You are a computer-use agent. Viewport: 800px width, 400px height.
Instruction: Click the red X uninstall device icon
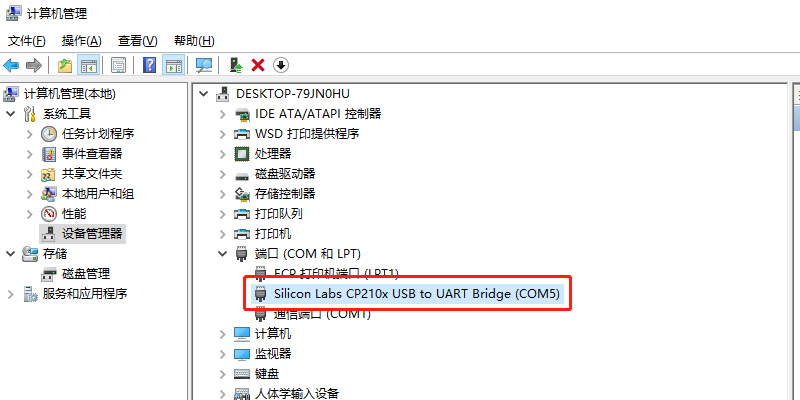tap(258, 65)
